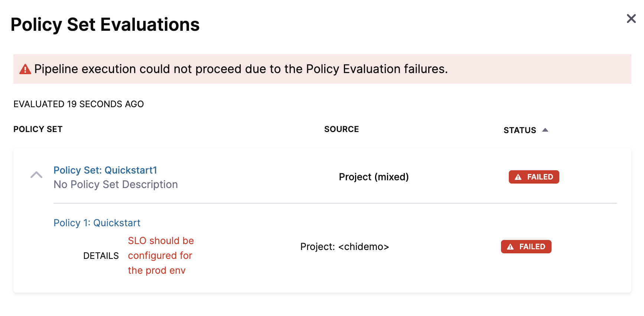This screenshot has width=644, height=316.
Task: Open the Policy Set: Quickstart1 link
Action: coord(105,170)
